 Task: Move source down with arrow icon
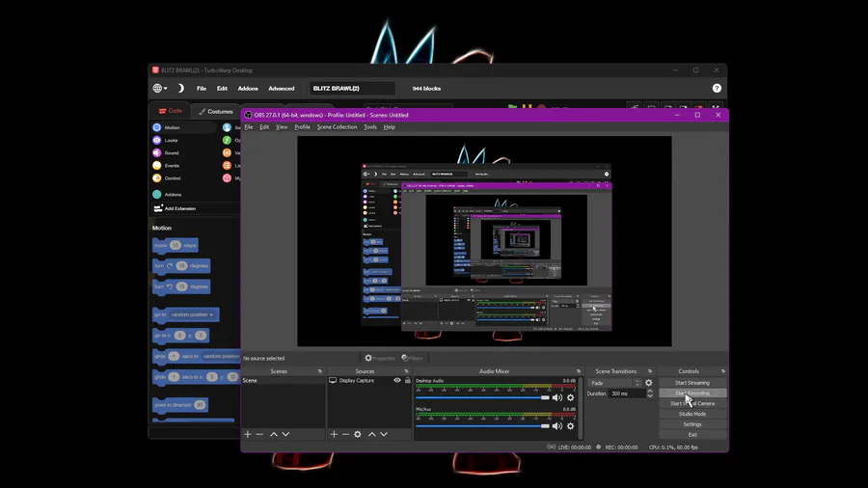tap(384, 434)
